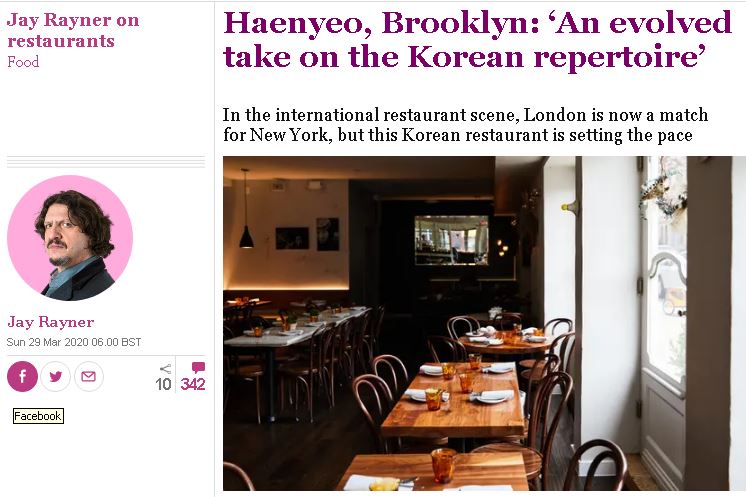Share article via email envelope icon
Screen dimensions: 746x497
coord(88,376)
